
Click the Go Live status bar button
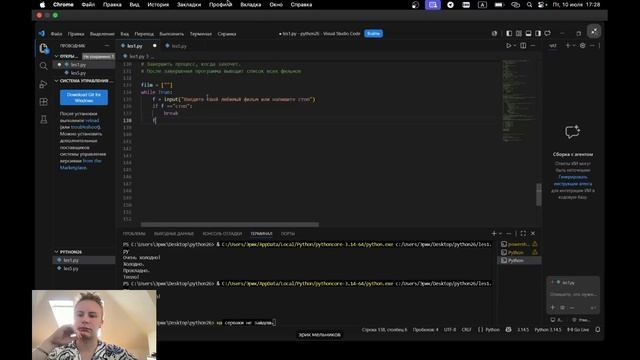578,330
